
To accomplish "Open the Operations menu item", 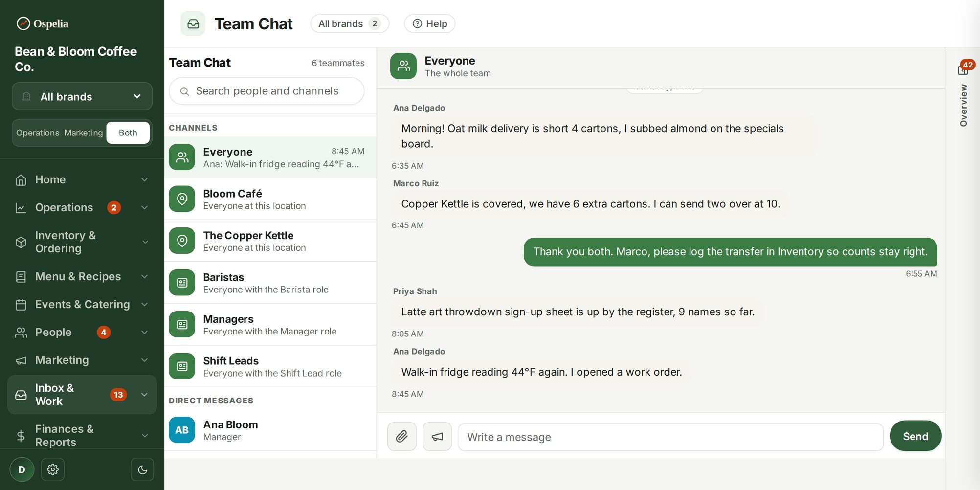I will click(82, 208).
